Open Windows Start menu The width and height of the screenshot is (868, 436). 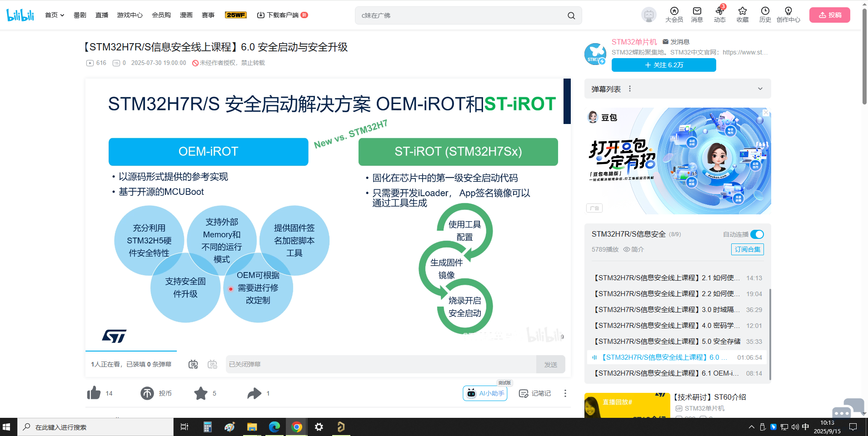click(x=6, y=427)
